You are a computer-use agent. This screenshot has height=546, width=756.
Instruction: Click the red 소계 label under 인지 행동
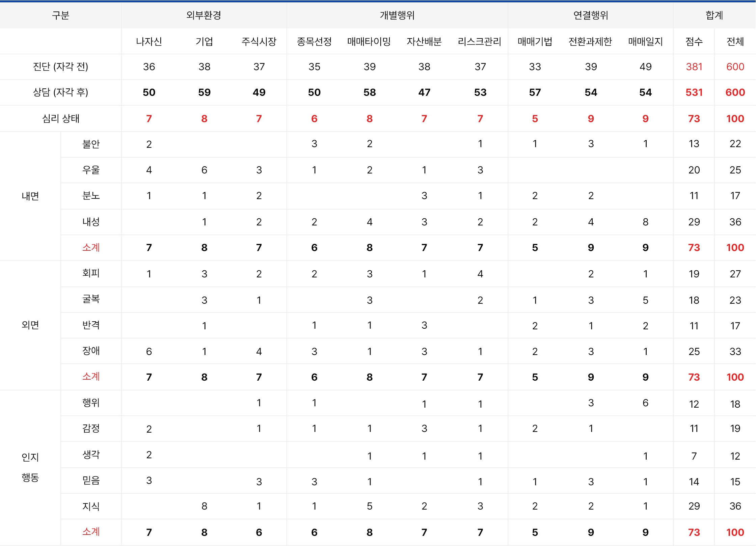pyautogui.click(x=91, y=531)
